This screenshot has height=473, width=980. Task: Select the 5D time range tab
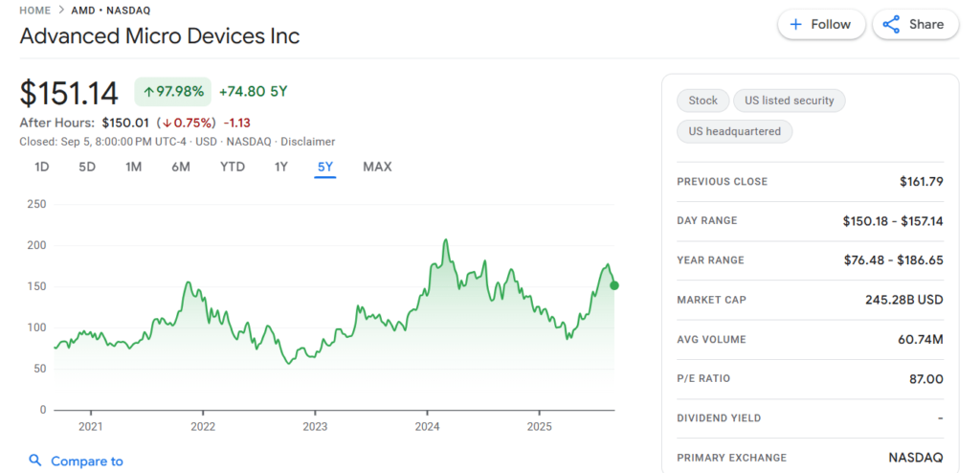pos(87,167)
